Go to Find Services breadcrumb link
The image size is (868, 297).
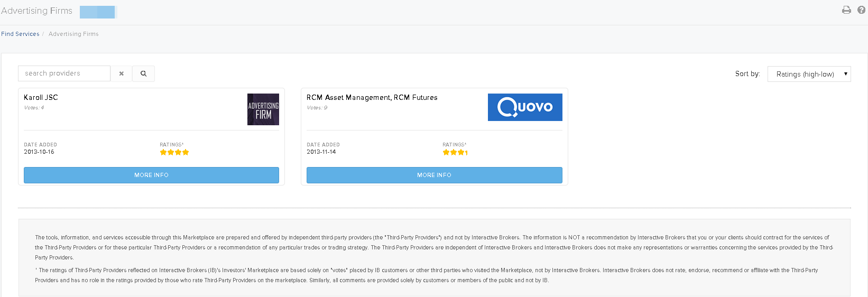click(x=20, y=34)
